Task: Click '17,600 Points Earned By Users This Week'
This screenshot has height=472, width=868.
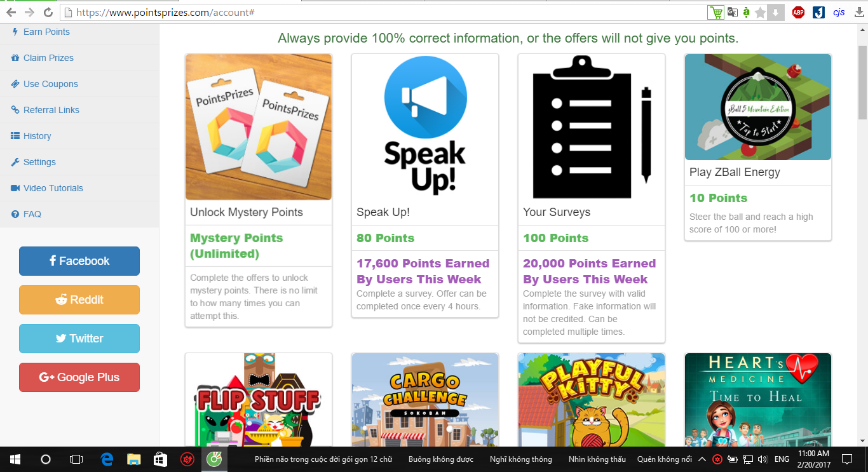Action: 423,271
